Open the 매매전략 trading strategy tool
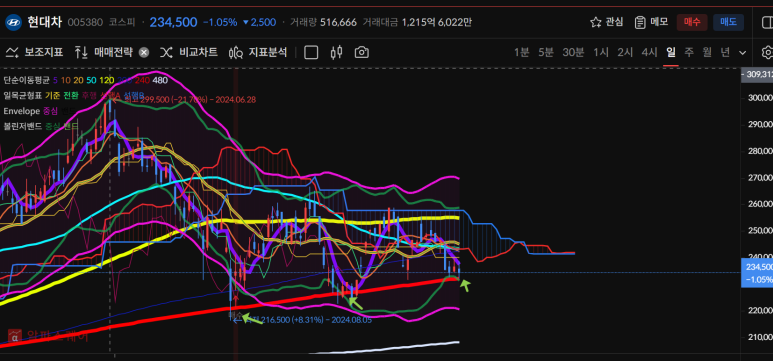The height and width of the screenshot is (361, 773). (104, 52)
